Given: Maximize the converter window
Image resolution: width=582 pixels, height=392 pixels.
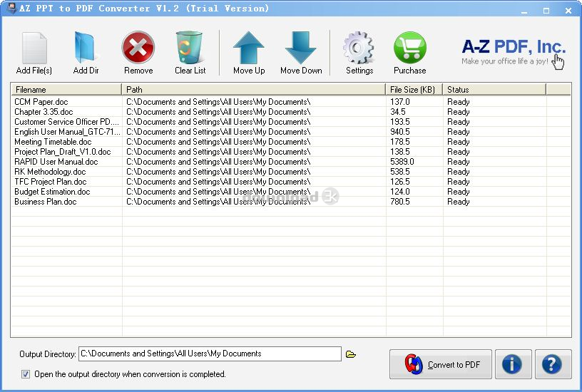Looking at the screenshot, I should tap(546, 11).
